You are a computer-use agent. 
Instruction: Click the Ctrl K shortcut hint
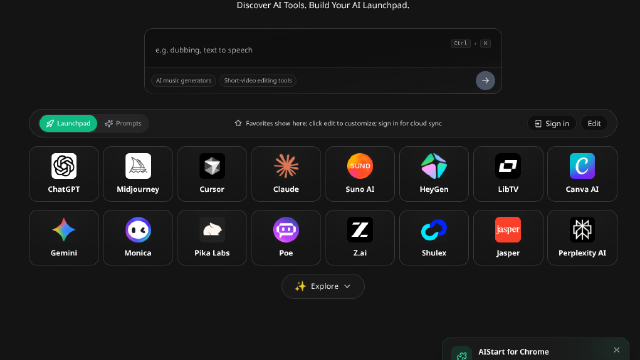coord(471,43)
